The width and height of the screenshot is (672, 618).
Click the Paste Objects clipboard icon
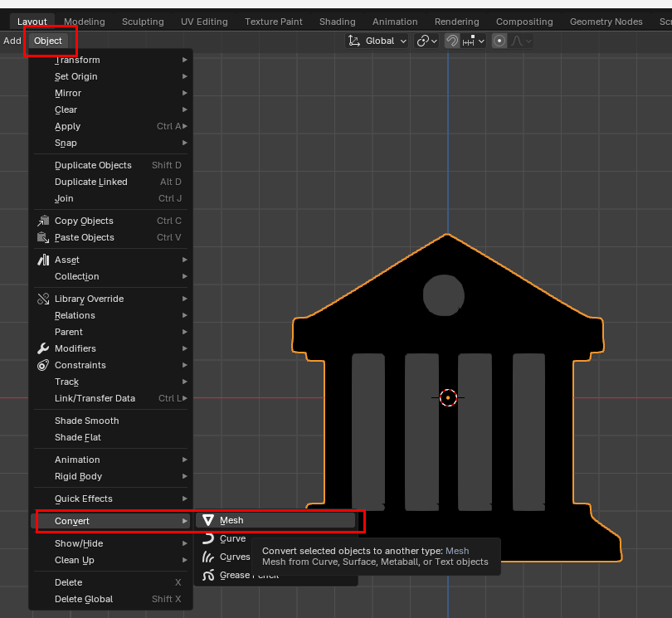(x=44, y=237)
